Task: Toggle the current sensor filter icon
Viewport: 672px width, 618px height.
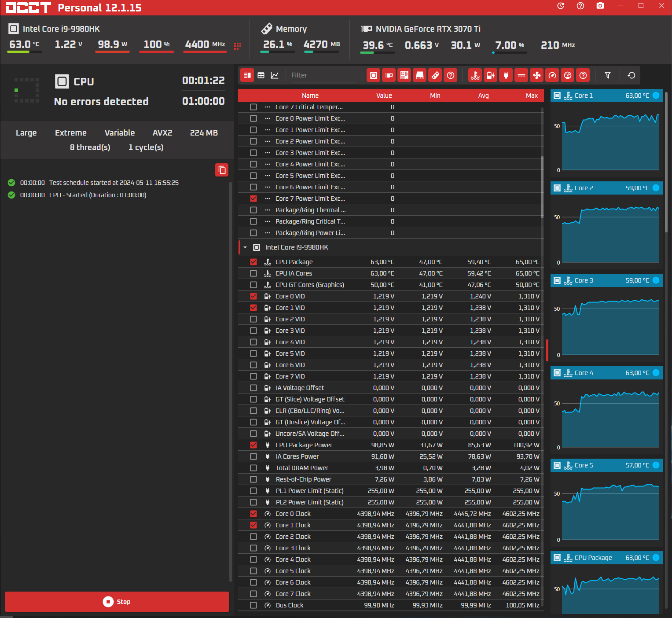Action: (x=521, y=75)
